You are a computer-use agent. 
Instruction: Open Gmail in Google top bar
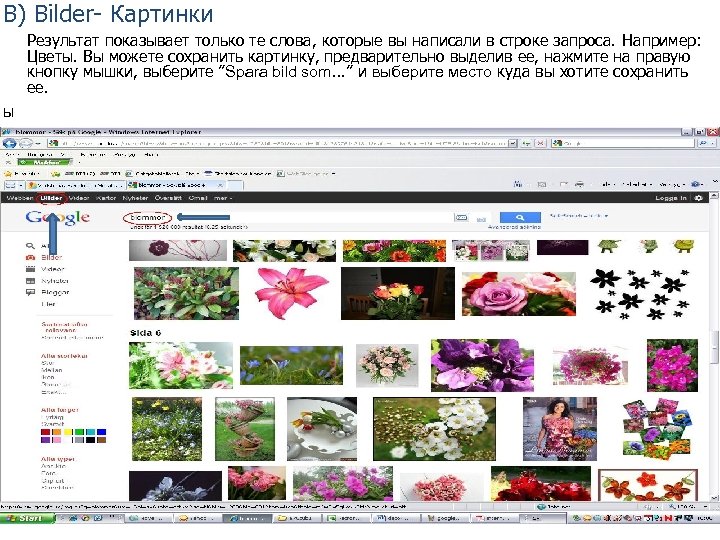pyautogui.click(x=198, y=198)
